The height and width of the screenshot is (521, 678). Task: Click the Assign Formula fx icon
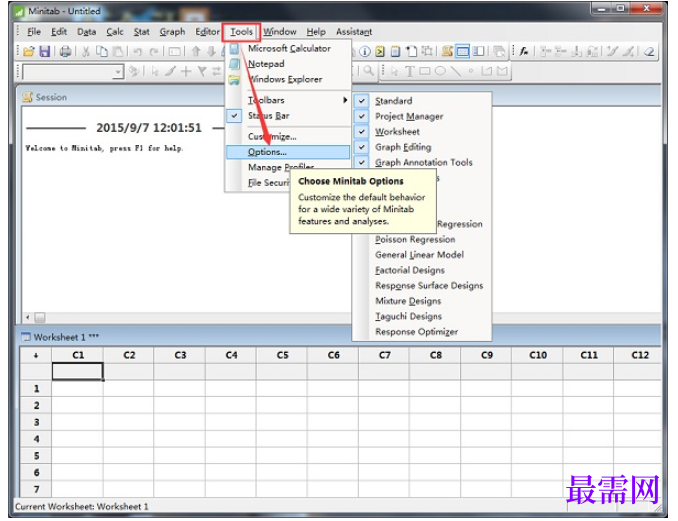[524, 51]
